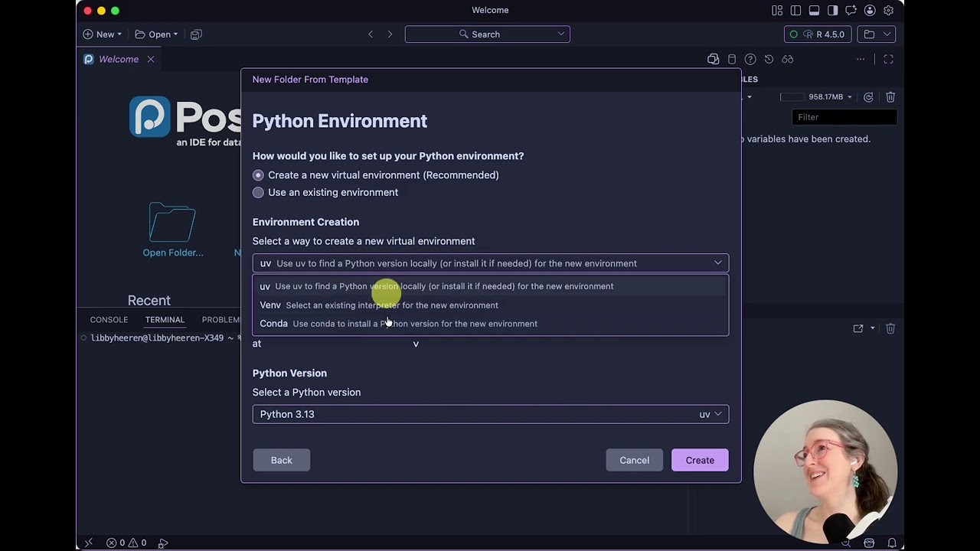Open the Help question mark icon
Image resolution: width=980 pixels, height=551 pixels.
tap(750, 60)
